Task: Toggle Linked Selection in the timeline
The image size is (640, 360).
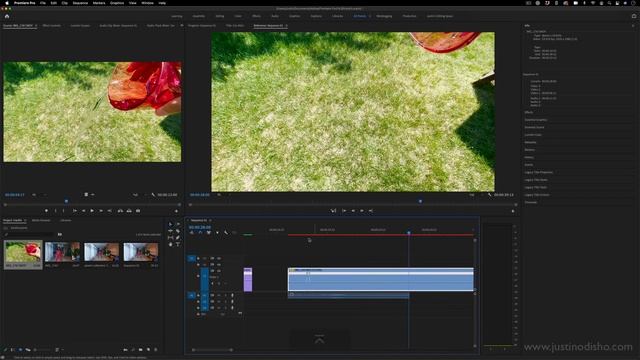Action: 209,233
